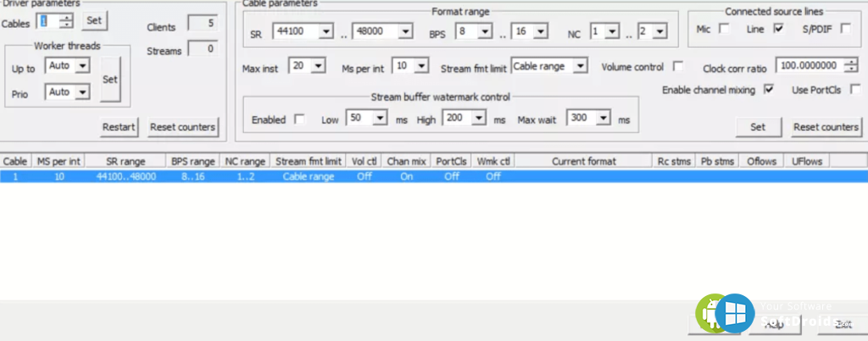Enable the Mic source line checkbox
The width and height of the screenshot is (868, 341).
click(x=724, y=29)
